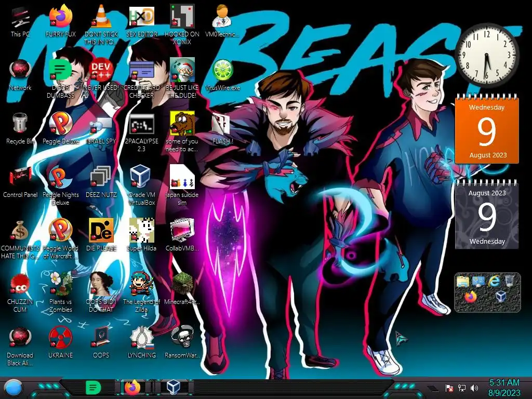Image resolution: width=532 pixels, height=399 pixels.
Task: Open the folder icon in the launcher gadget
Action: (463, 281)
